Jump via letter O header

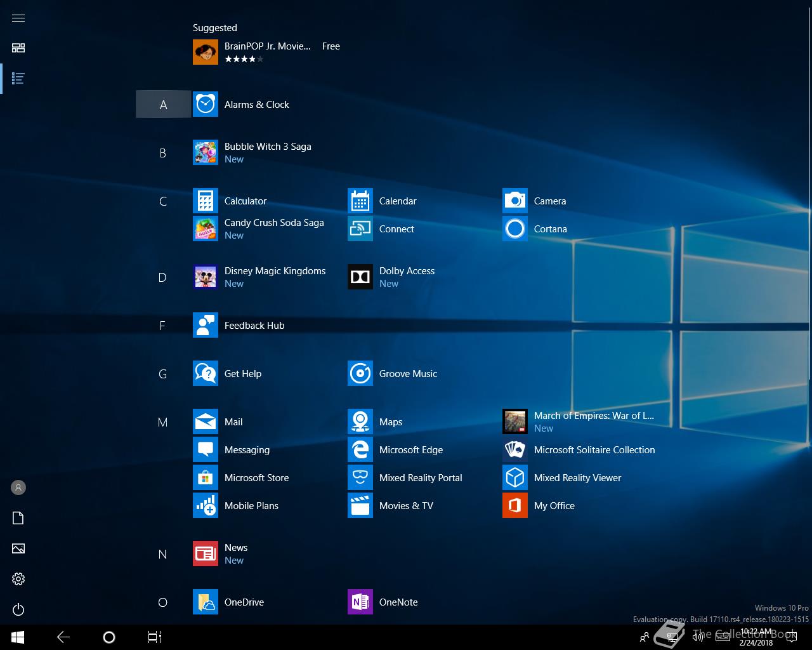[x=163, y=602]
